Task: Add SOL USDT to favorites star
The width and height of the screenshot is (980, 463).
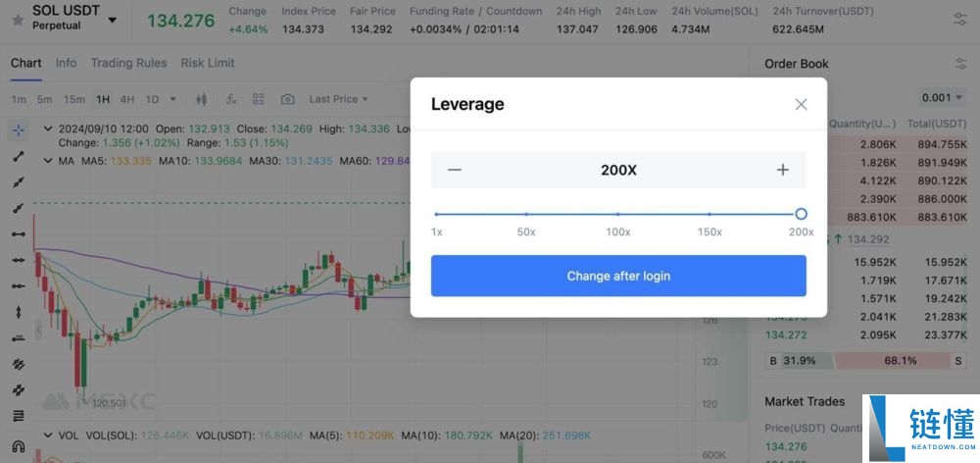Action: (18, 20)
